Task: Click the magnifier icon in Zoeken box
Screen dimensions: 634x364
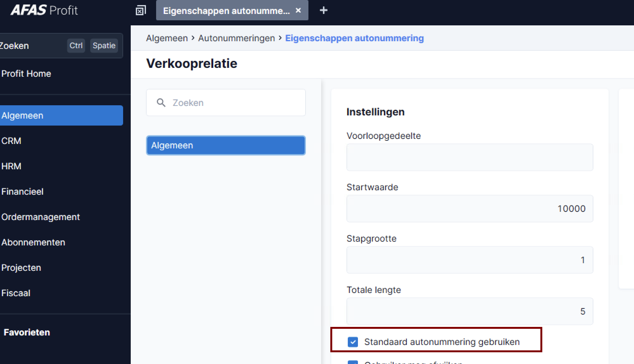Action: click(161, 102)
